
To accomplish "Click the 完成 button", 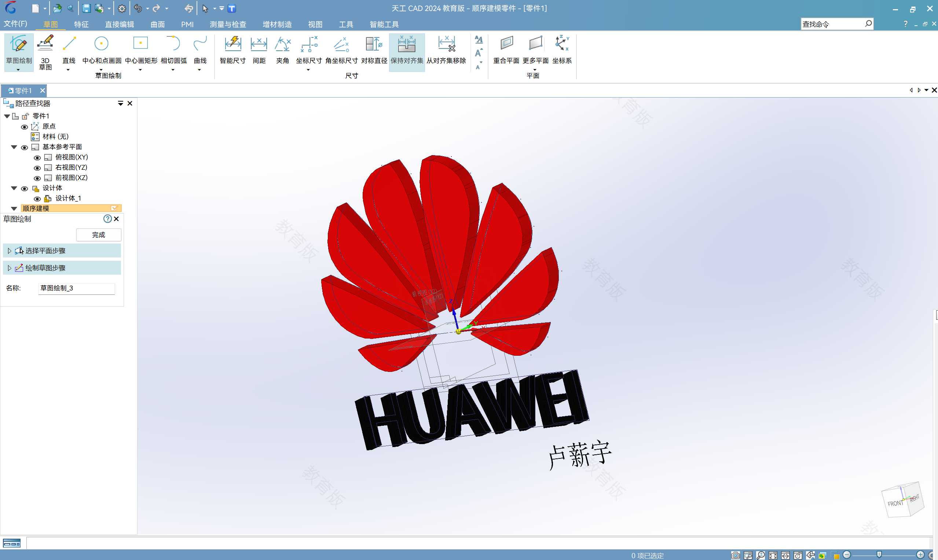I will click(99, 235).
